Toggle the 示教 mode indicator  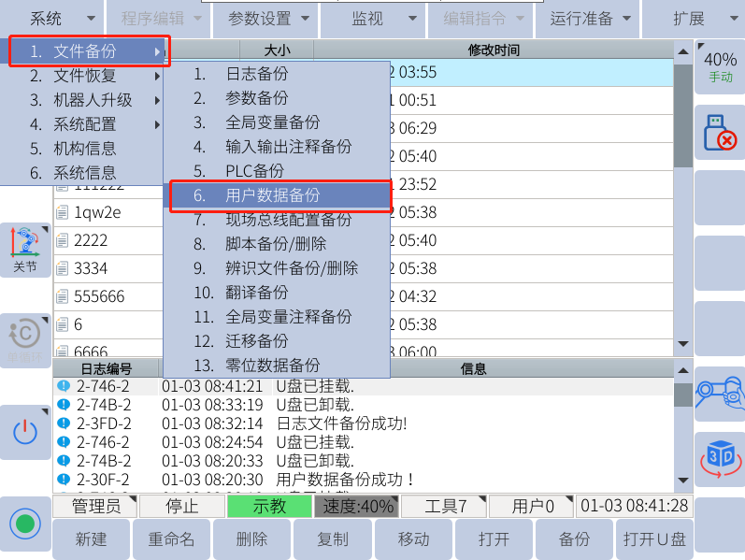coord(269,507)
